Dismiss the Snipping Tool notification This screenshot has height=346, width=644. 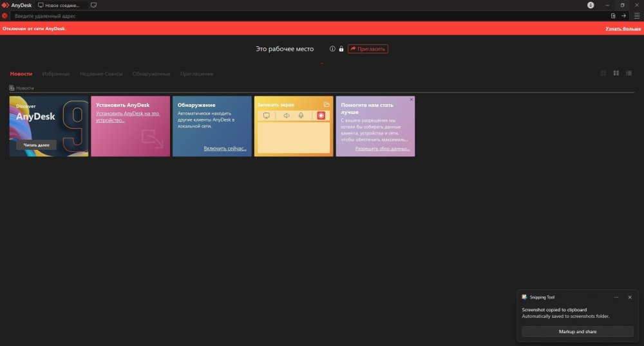[x=630, y=297]
